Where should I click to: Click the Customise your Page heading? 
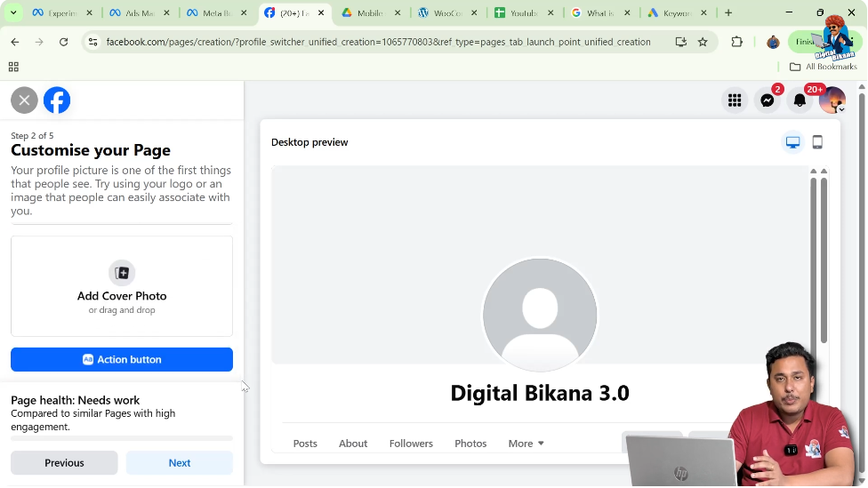tap(91, 150)
